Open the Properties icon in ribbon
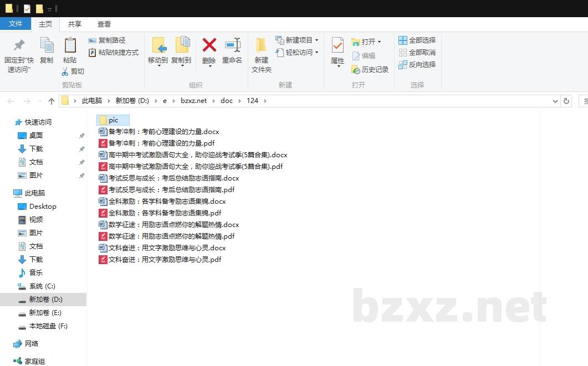 (x=338, y=45)
